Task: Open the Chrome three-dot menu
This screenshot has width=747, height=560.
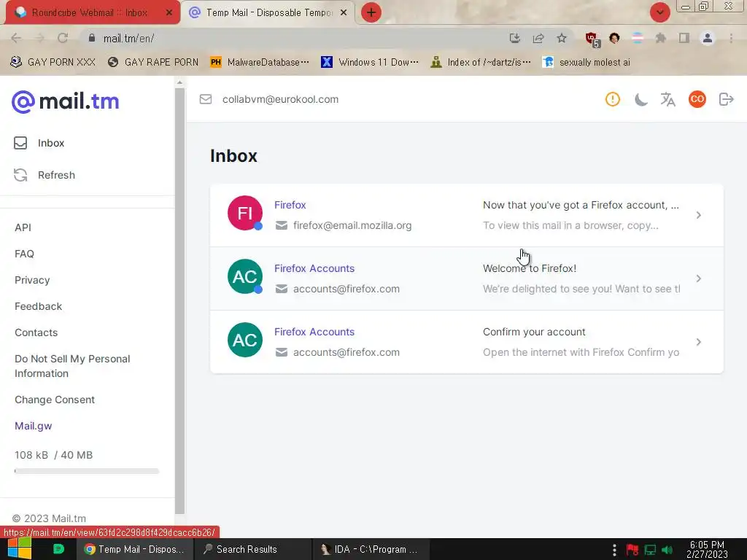Action: tap(731, 38)
